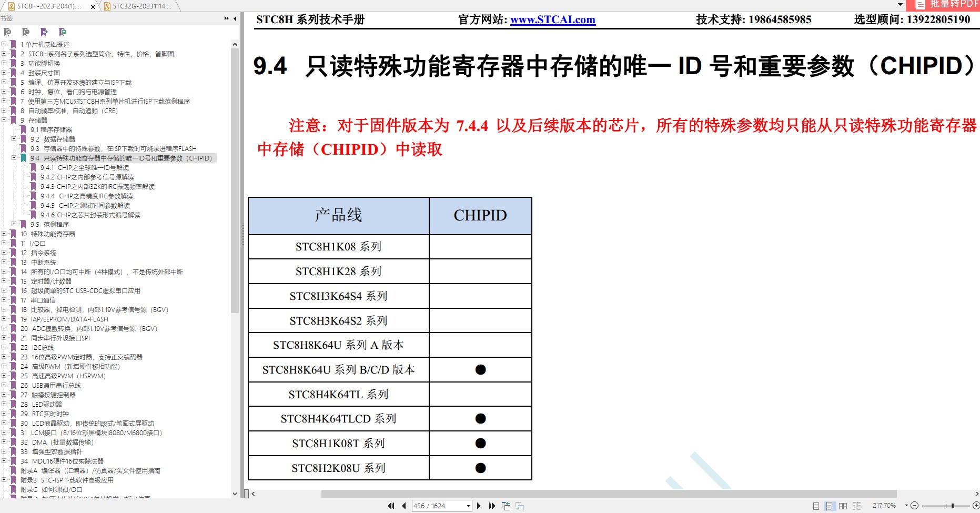Click bookmark panel scroll up arrow
The height and width of the screenshot is (513, 980).
(235, 44)
